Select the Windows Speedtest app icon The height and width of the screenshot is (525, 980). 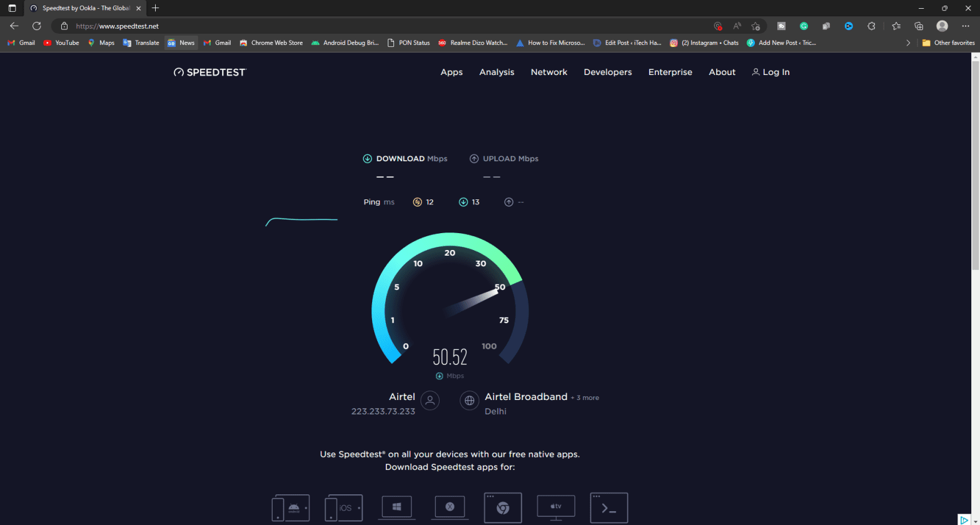click(x=396, y=507)
